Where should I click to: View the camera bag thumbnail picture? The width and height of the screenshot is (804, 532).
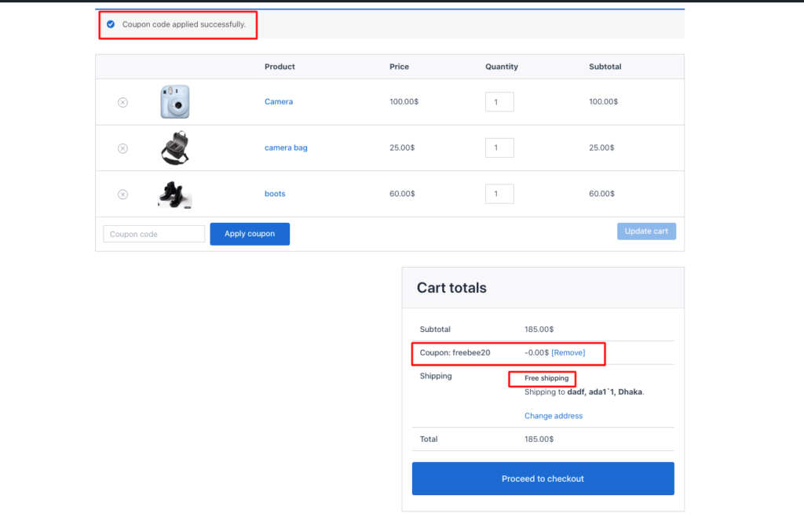[174, 148]
